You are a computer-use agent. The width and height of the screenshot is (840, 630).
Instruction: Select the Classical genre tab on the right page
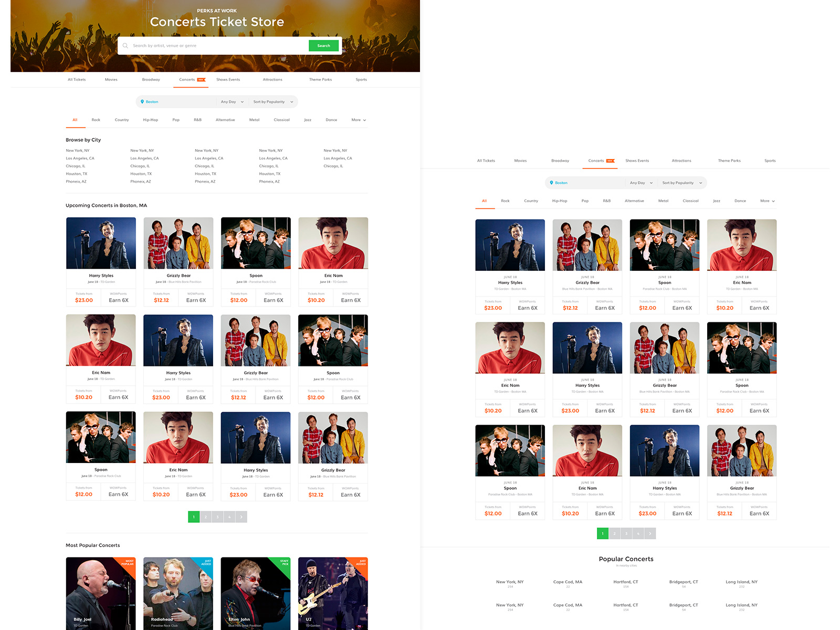pyautogui.click(x=690, y=201)
